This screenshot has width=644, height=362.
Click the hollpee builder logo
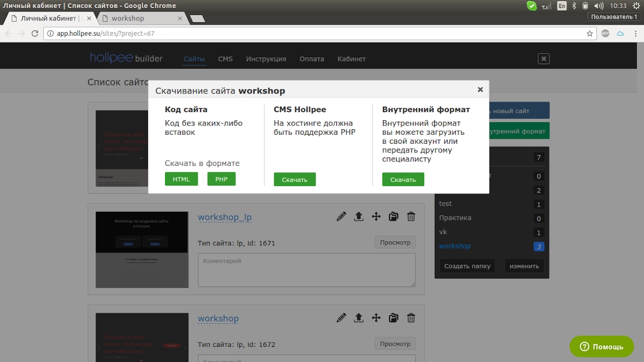(126, 58)
